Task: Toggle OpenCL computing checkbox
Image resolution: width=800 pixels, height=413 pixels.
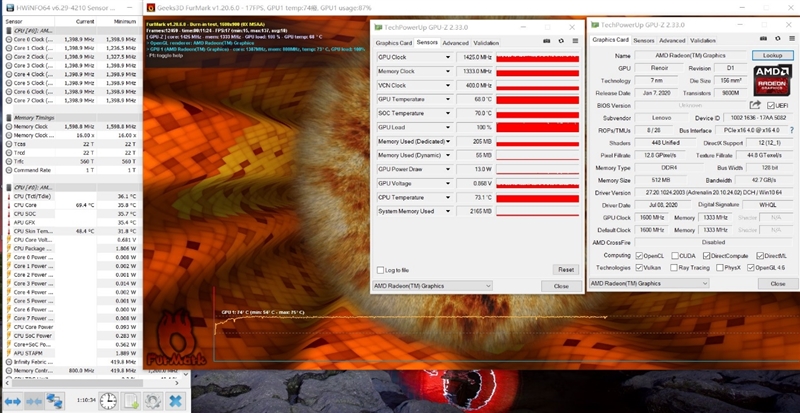Action: (639, 256)
